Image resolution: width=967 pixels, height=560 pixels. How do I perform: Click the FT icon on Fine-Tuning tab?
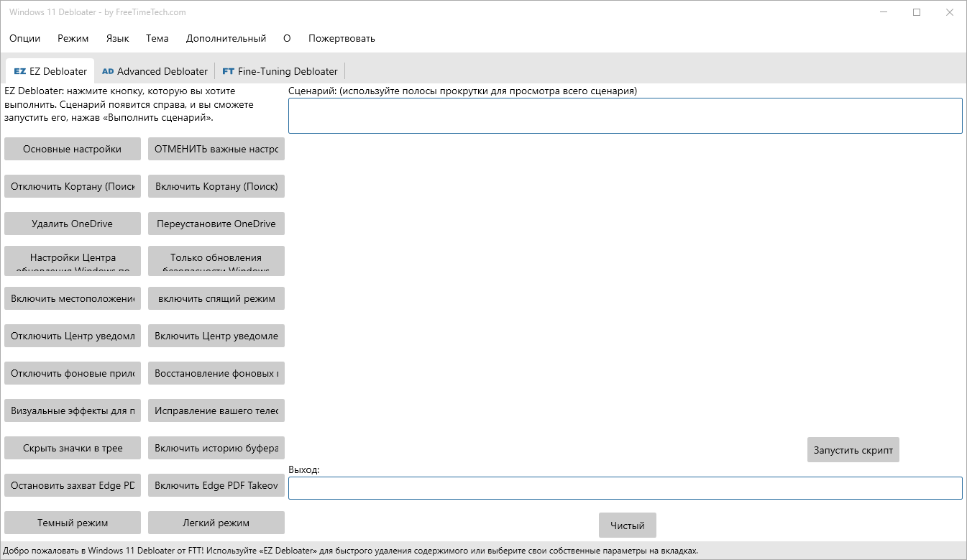pyautogui.click(x=228, y=71)
